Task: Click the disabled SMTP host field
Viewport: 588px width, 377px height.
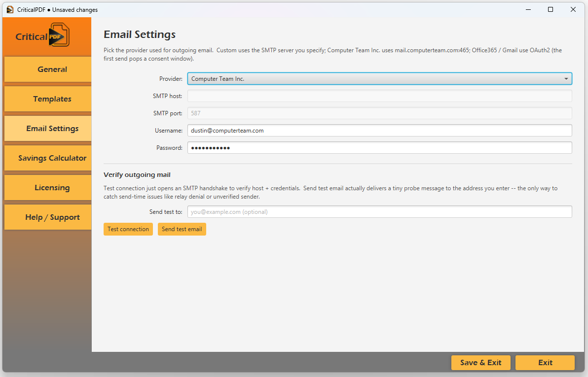Action: coord(379,96)
